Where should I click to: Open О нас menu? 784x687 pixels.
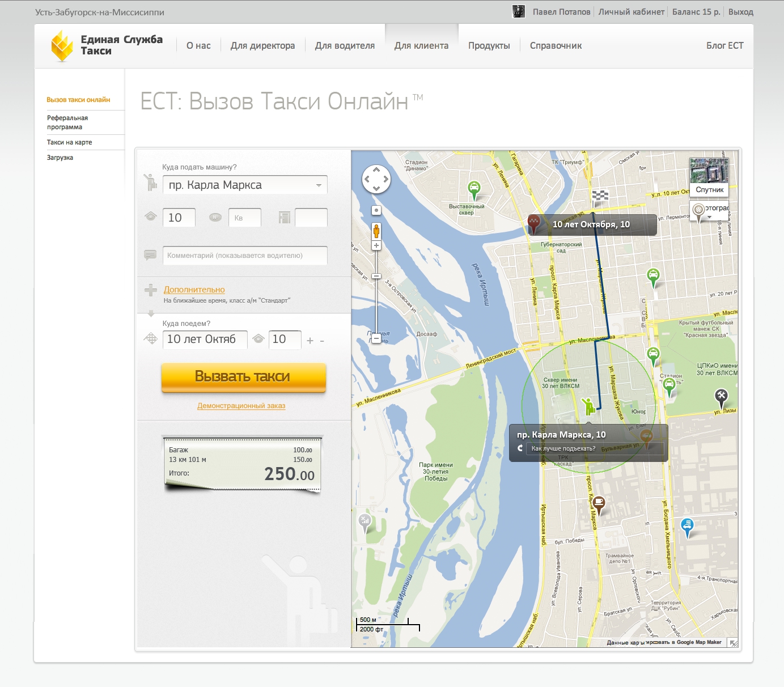pos(198,45)
